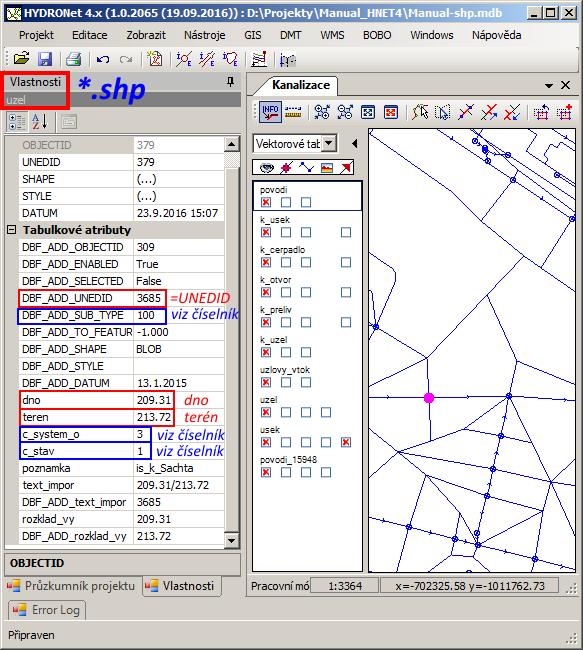Open the longitudinal profile chart icon
583x650 pixels.
[259, 59]
